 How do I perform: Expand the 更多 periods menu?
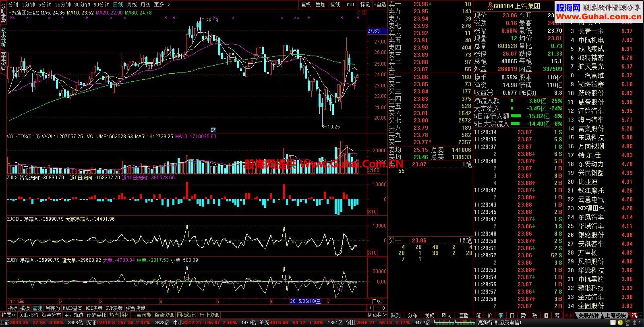[162, 4]
